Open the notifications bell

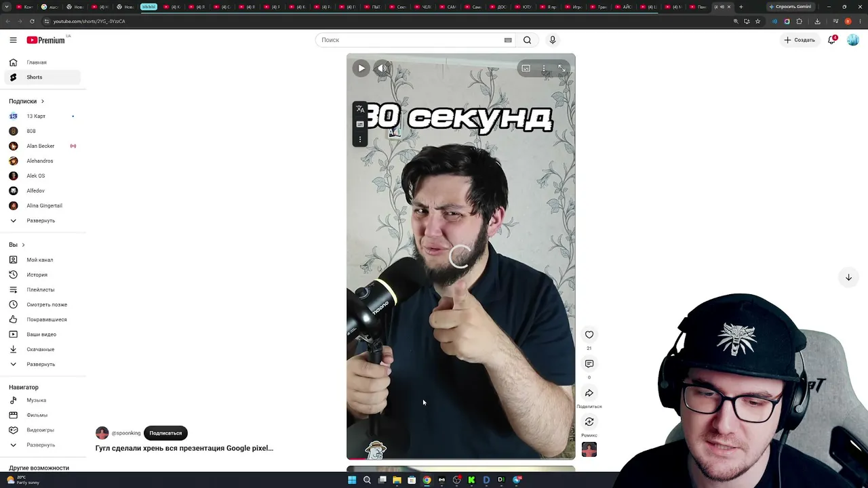[x=832, y=40]
